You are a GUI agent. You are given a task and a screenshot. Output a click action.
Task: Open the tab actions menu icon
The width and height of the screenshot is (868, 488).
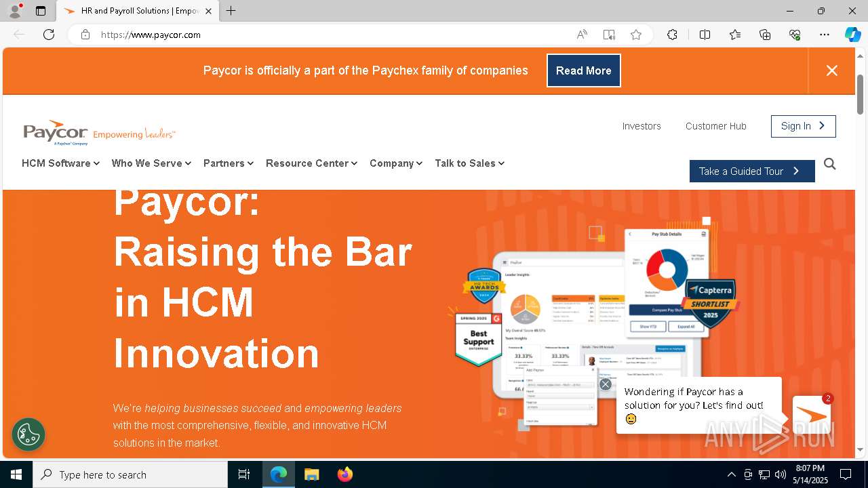41,11
